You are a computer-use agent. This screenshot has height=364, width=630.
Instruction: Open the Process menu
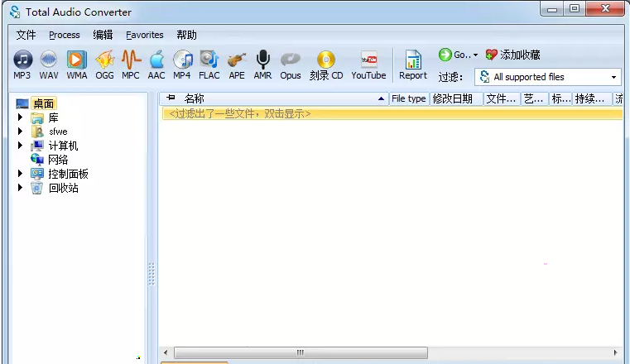point(65,35)
